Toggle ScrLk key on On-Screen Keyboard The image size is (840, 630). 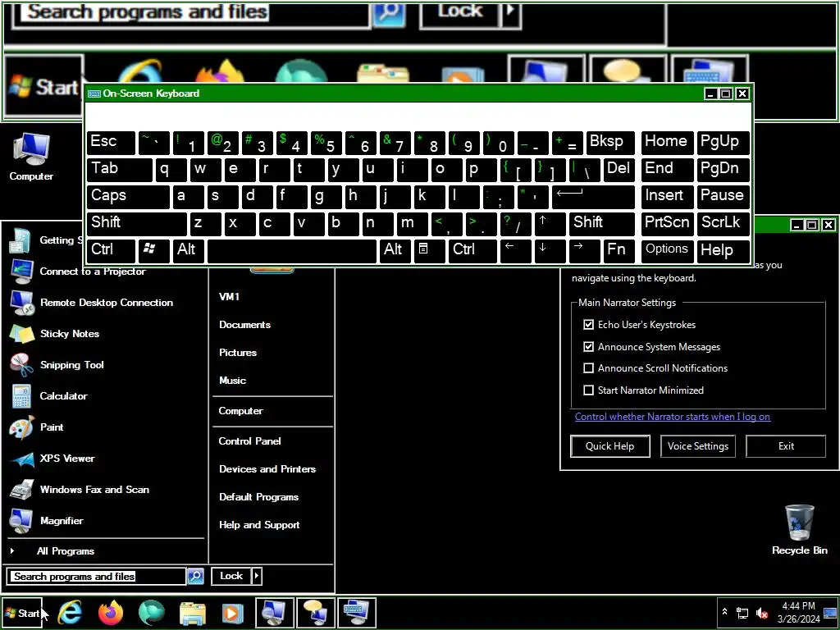[x=724, y=223]
